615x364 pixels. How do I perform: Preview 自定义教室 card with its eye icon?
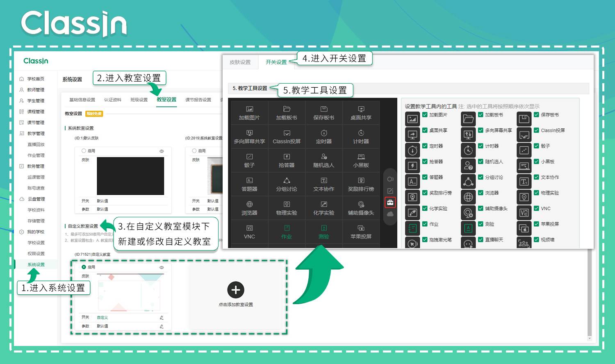(x=162, y=267)
